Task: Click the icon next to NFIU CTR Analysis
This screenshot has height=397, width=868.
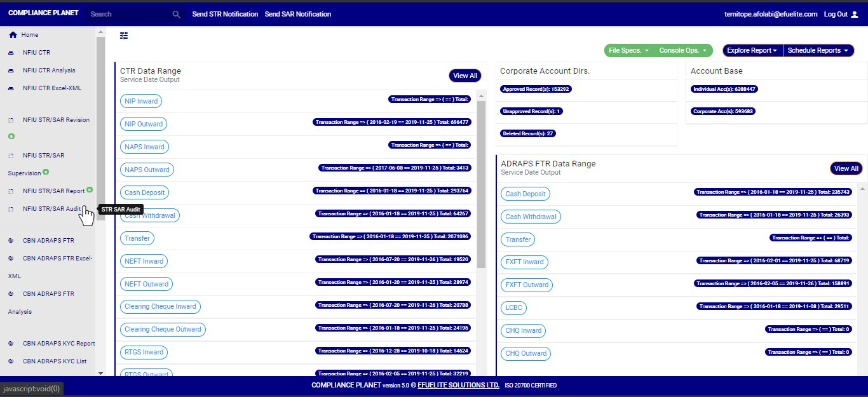Action: click(11, 71)
